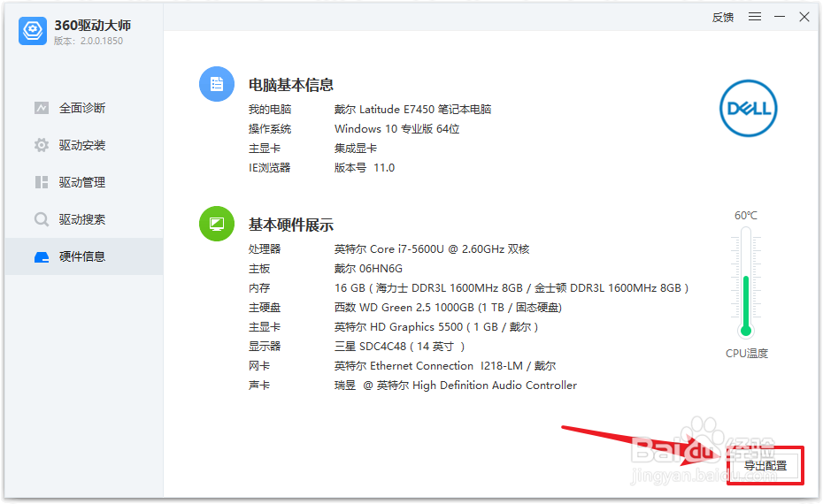Click the 我的电脑 label
This screenshot has height=504, width=823.
[270, 109]
